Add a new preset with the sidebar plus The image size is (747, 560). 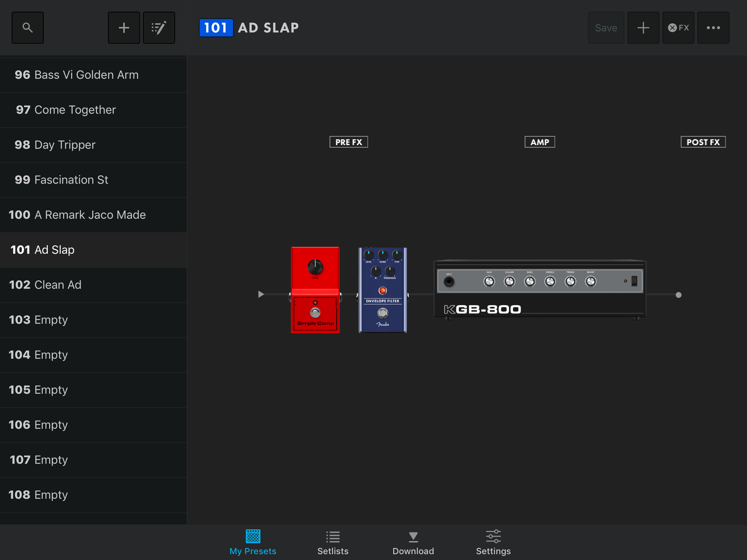124,28
